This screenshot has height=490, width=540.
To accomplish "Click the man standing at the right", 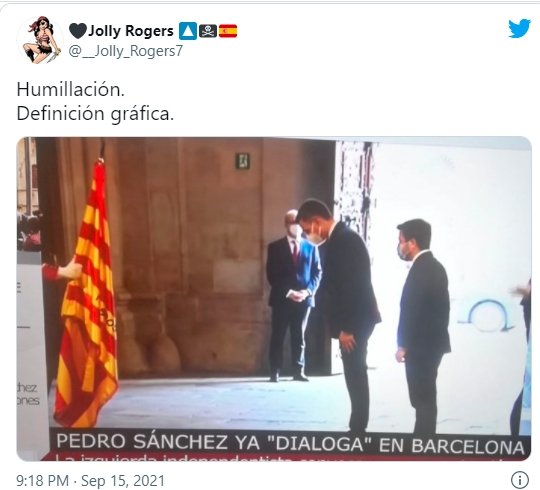I will coord(422,325).
